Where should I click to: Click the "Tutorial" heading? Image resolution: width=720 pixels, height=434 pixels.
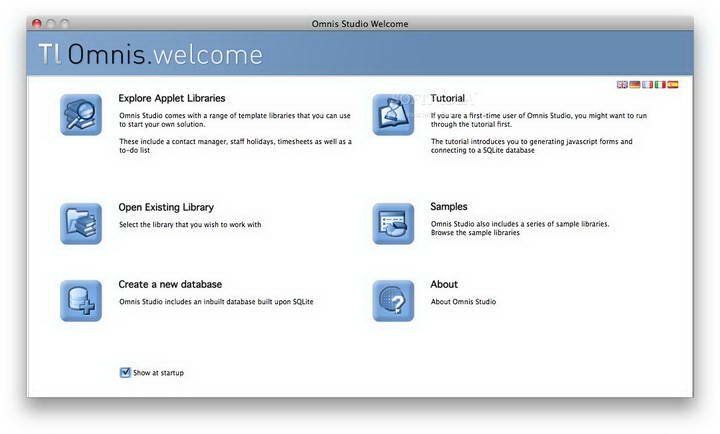pos(448,98)
